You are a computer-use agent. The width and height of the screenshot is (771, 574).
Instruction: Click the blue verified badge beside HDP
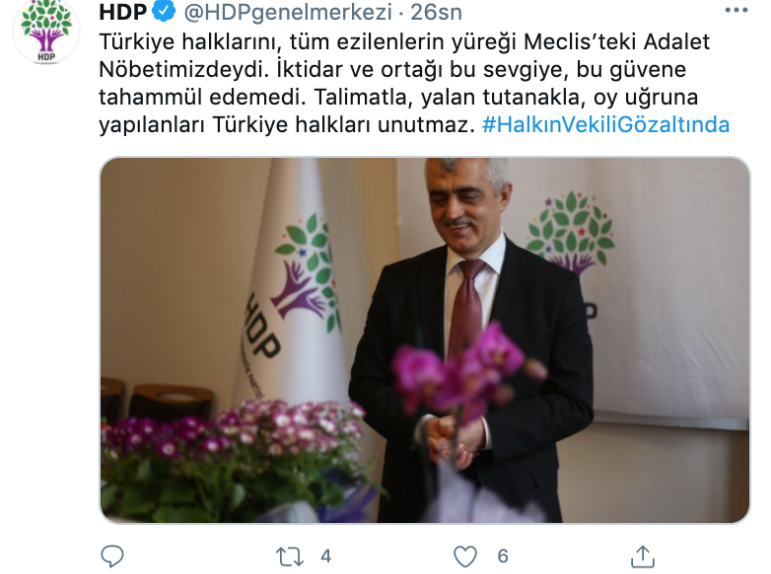[x=163, y=12]
